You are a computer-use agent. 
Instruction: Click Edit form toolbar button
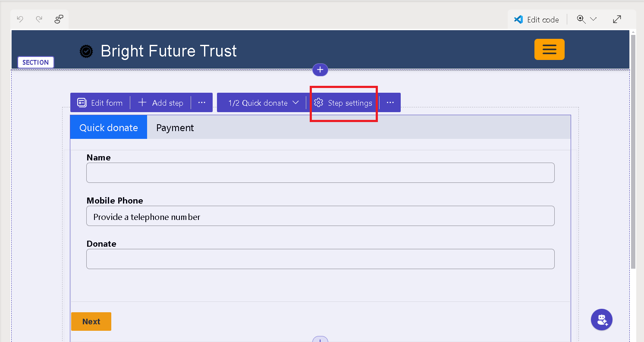[x=100, y=103]
